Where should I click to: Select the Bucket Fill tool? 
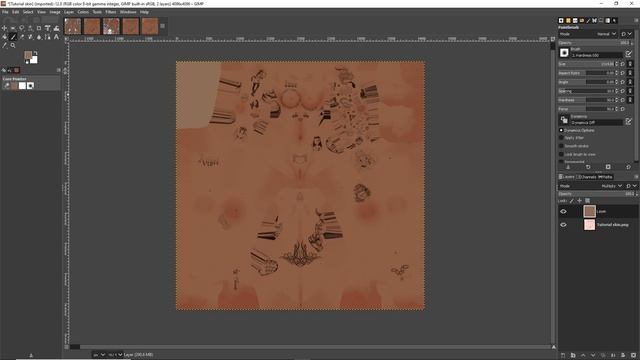pos(4,37)
